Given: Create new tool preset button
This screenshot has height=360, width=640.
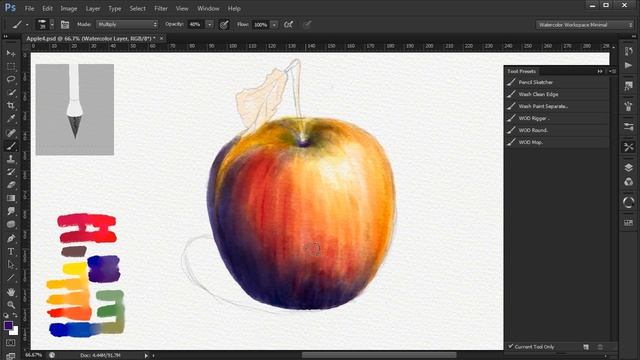Looking at the screenshot, I should [x=586, y=347].
